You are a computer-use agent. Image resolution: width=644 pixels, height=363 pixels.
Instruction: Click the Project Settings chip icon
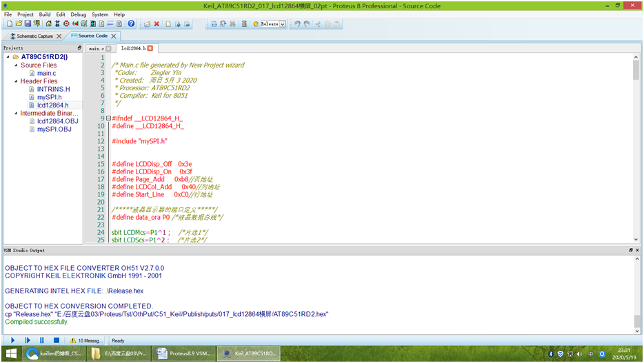[244, 24]
